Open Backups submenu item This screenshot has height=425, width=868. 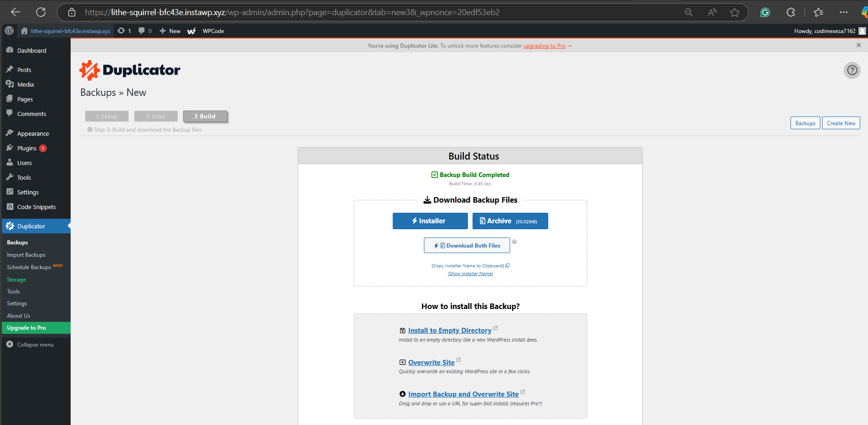[x=17, y=243]
